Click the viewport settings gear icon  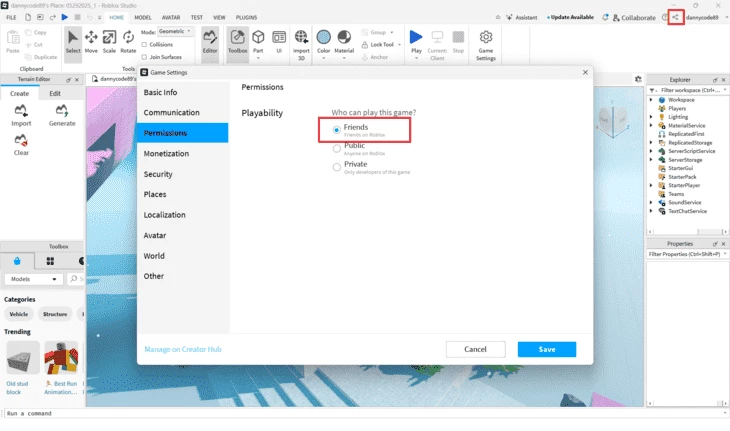coord(638,79)
